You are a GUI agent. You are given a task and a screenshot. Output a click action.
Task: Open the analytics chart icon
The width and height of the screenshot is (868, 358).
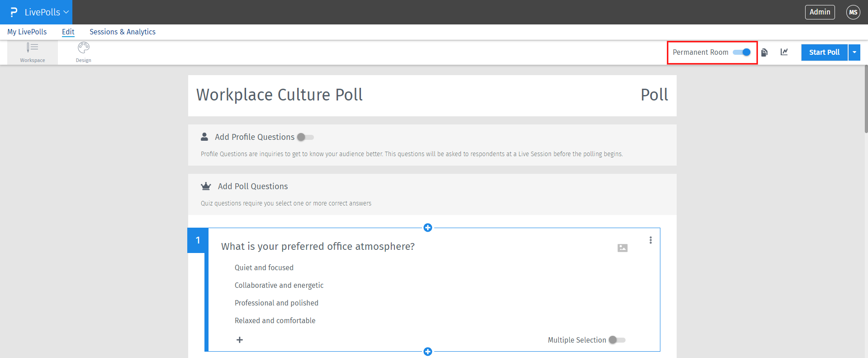(784, 53)
